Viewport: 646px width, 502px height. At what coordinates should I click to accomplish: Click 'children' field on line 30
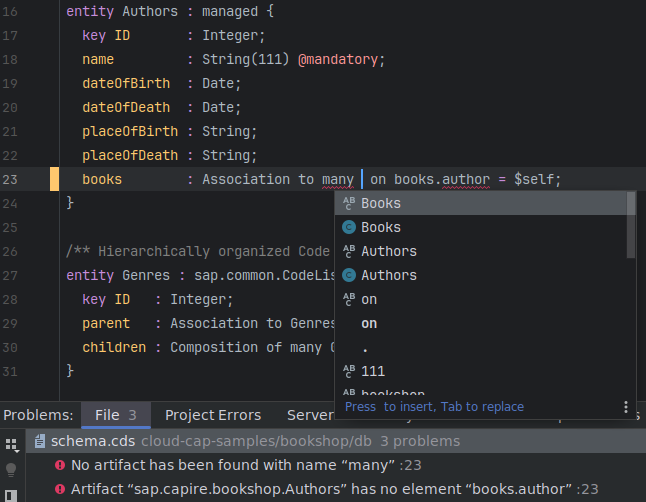(x=114, y=347)
